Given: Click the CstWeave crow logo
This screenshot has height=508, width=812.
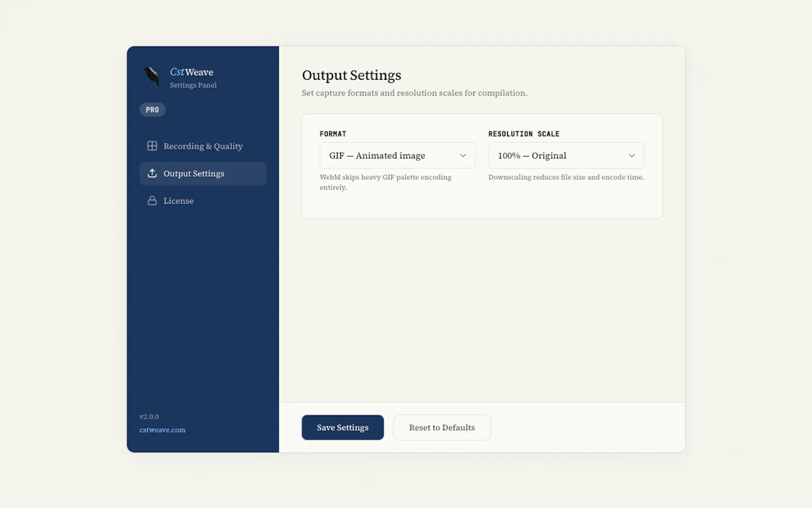Looking at the screenshot, I should tap(151, 77).
